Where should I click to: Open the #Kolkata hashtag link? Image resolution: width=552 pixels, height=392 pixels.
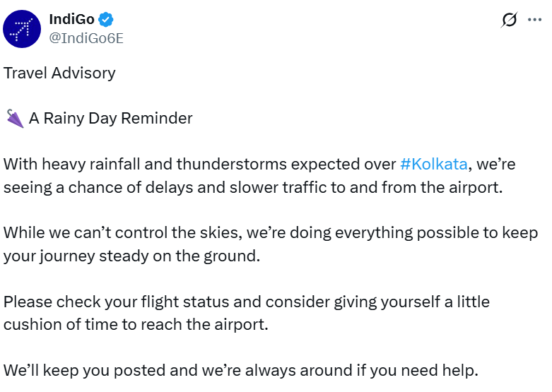click(433, 164)
